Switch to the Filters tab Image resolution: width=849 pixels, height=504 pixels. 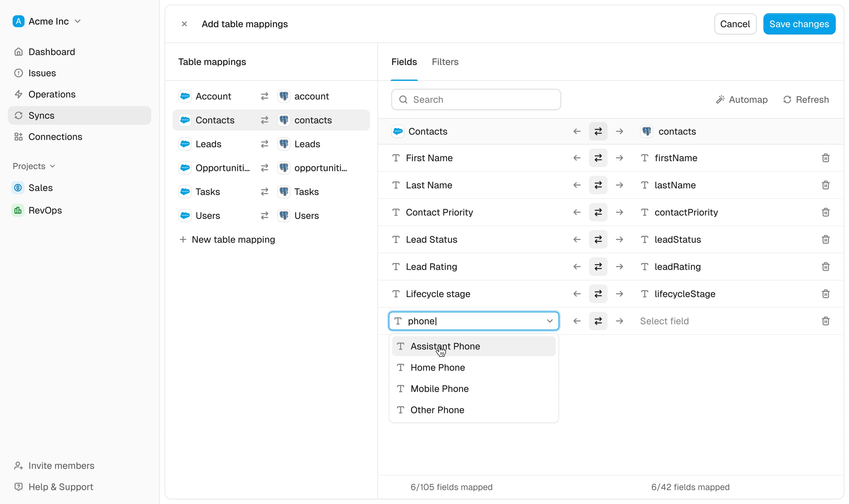(x=445, y=62)
